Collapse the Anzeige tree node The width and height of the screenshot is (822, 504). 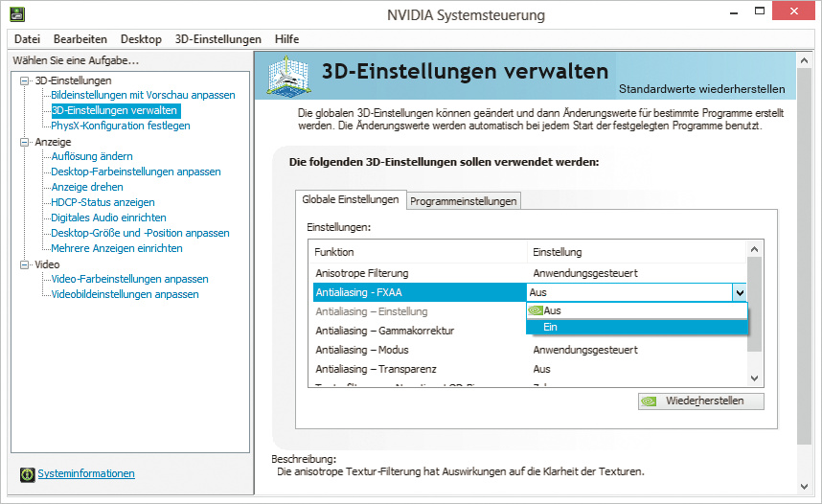24,142
